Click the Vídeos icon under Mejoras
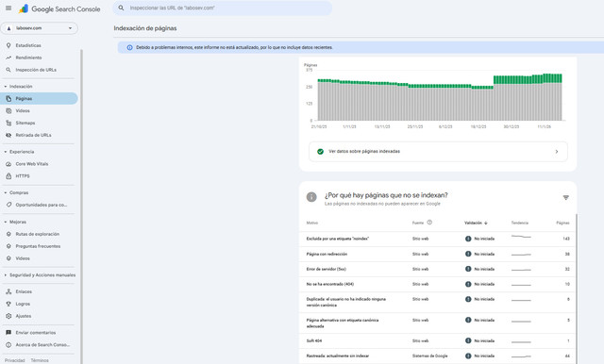 pos(8,258)
